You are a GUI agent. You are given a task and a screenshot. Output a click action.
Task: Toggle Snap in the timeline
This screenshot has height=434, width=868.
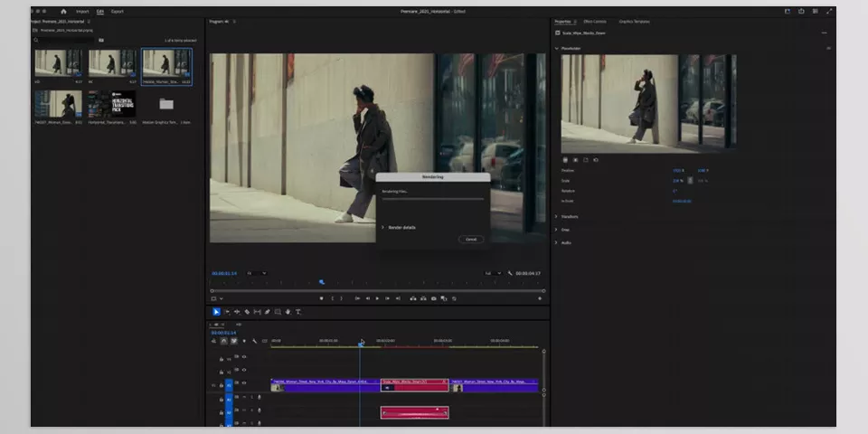[x=223, y=341]
